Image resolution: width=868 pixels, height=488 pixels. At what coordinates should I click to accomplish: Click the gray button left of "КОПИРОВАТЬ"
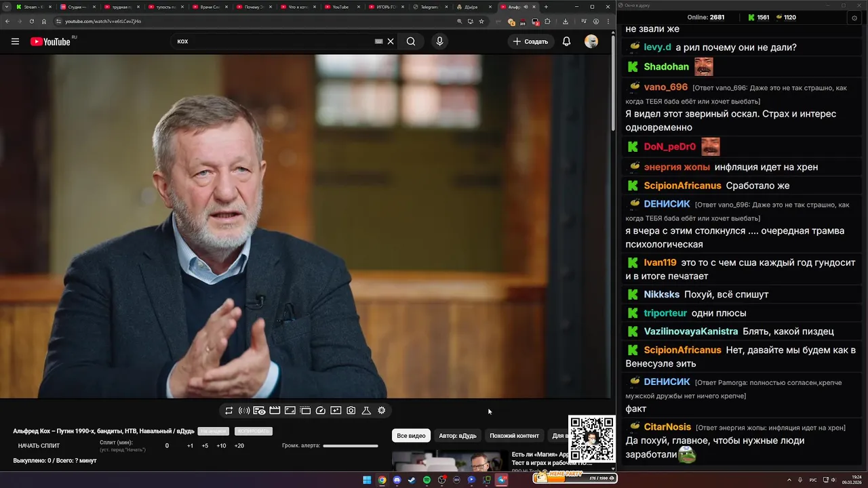click(x=213, y=432)
